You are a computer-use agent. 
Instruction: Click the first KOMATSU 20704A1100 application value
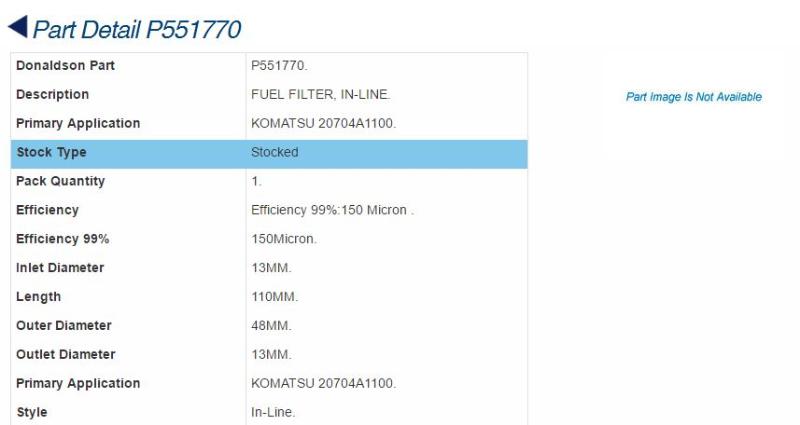(x=323, y=123)
